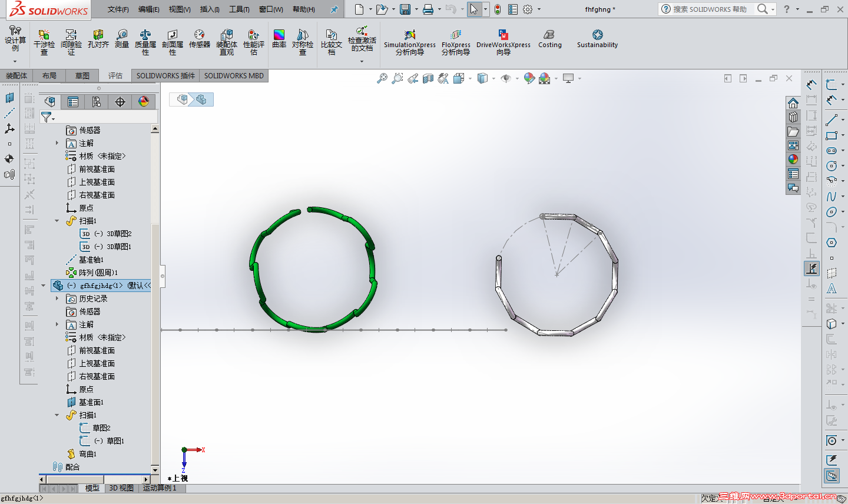Run 性能评估 performance evaluation
This screenshot has width=848, height=504.
coord(254,42)
